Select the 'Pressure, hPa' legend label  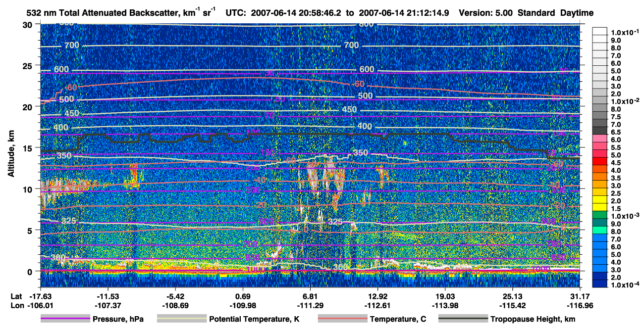click(x=119, y=319)
